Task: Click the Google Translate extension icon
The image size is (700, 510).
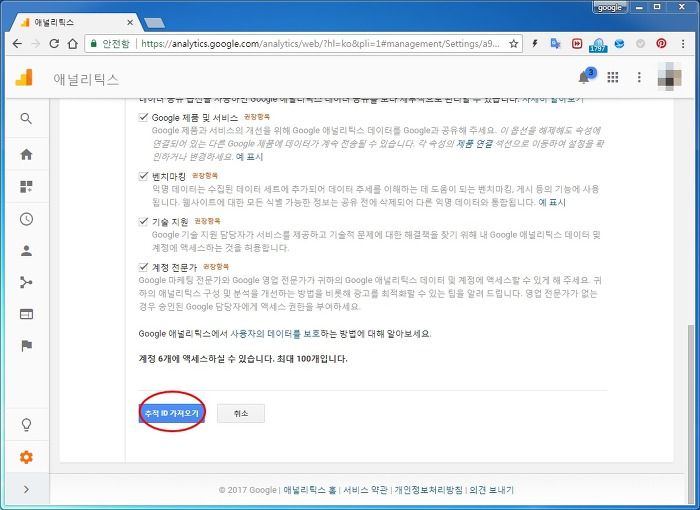Action: pyautogui.click(x=555, y=43)
